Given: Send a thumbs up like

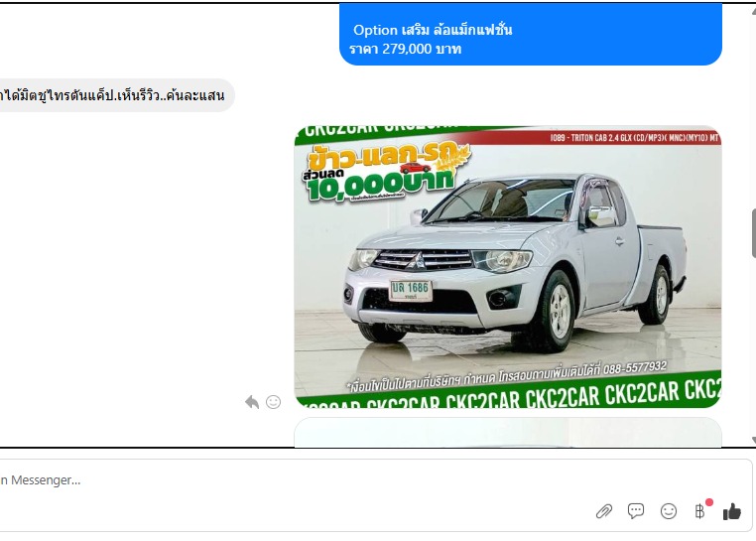Looking at the screenshot, I should point(731,511).
